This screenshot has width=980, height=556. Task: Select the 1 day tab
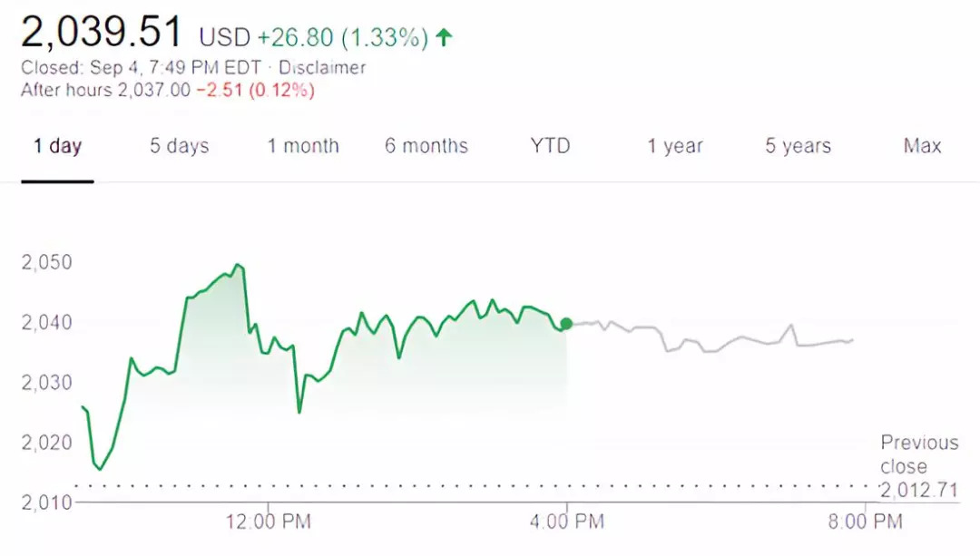(57, 146)
